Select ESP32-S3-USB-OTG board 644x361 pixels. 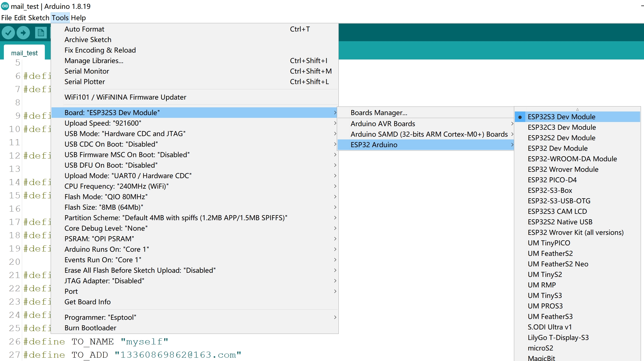click(x=577, y=201)
